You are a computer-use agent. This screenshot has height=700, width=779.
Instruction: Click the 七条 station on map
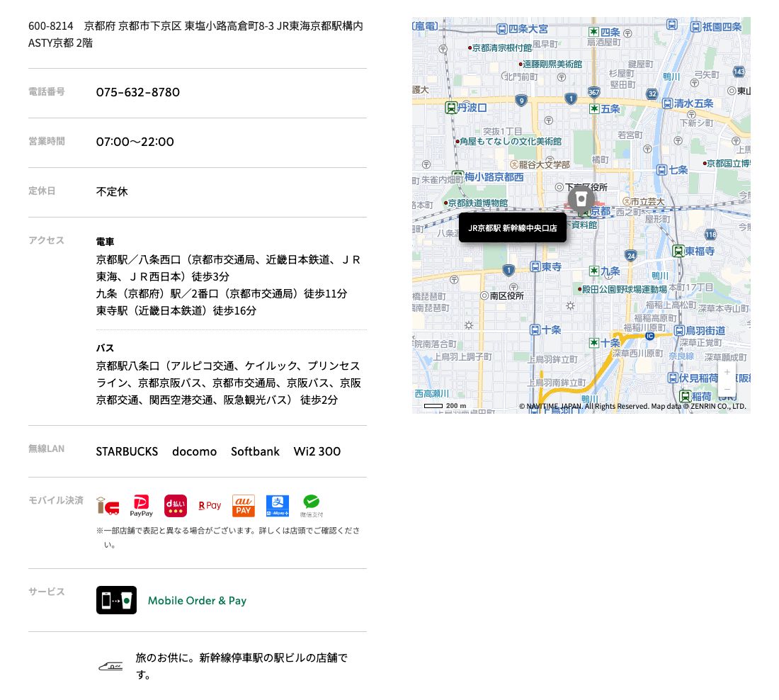coord(671,170)
